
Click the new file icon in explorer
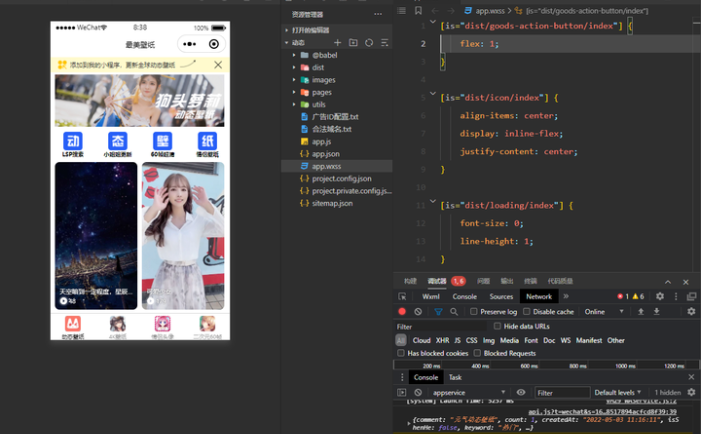point(338,43)
